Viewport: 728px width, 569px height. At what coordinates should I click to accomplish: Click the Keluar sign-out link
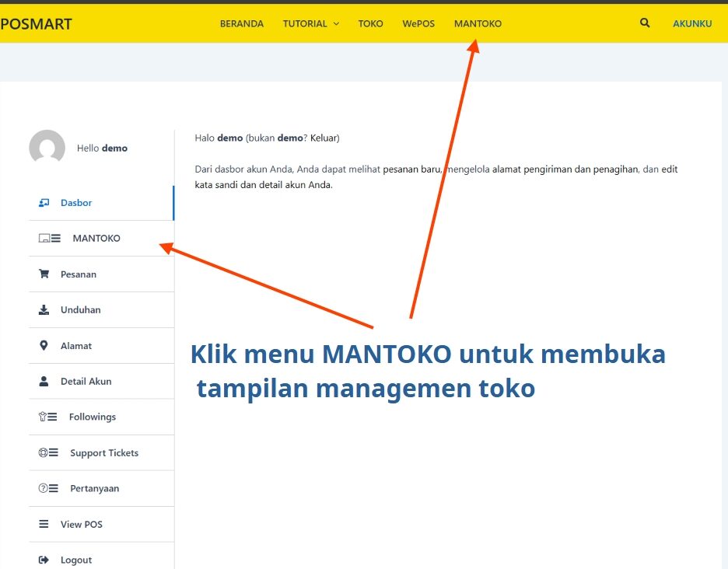coord(324,138)
